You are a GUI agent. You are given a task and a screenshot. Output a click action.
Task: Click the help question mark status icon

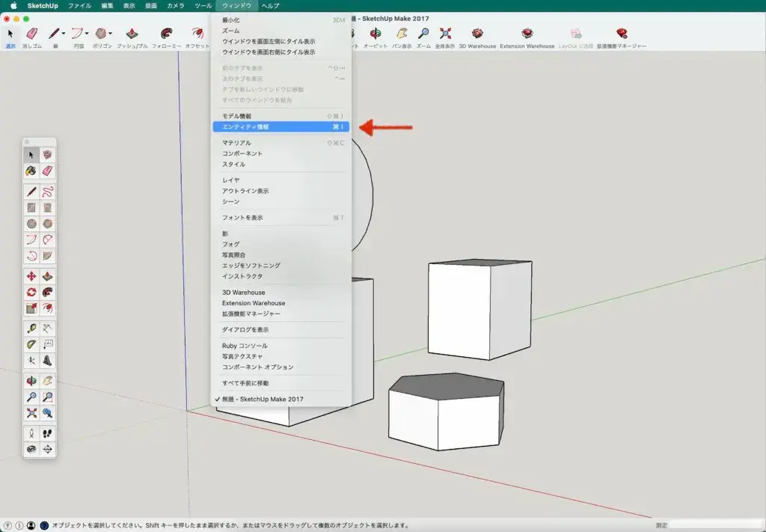coord(44,526)
